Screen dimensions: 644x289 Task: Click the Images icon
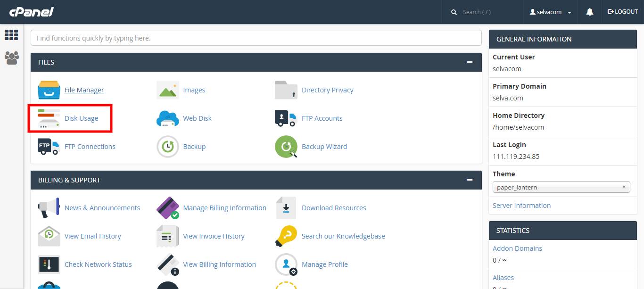(168, 90)
